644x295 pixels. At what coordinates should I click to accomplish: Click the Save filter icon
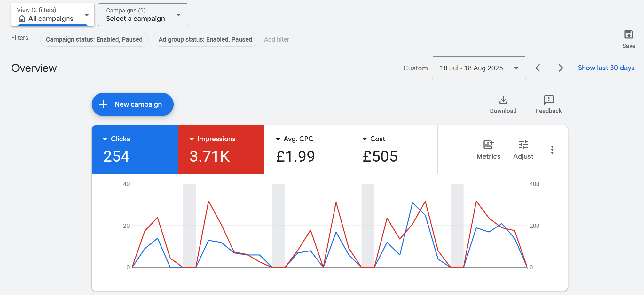(629, 35)
